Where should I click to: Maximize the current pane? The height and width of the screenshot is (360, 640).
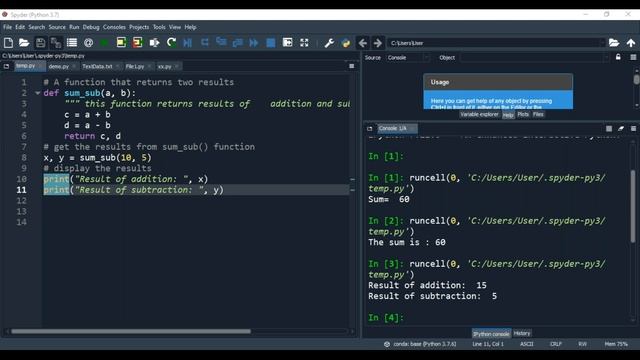(287, 42)
